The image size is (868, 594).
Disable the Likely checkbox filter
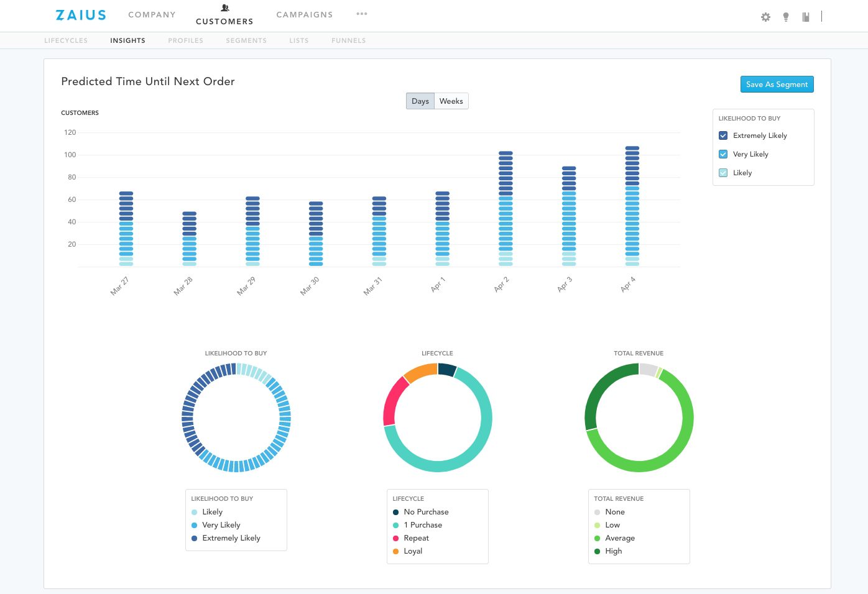(x=723, y=173)
